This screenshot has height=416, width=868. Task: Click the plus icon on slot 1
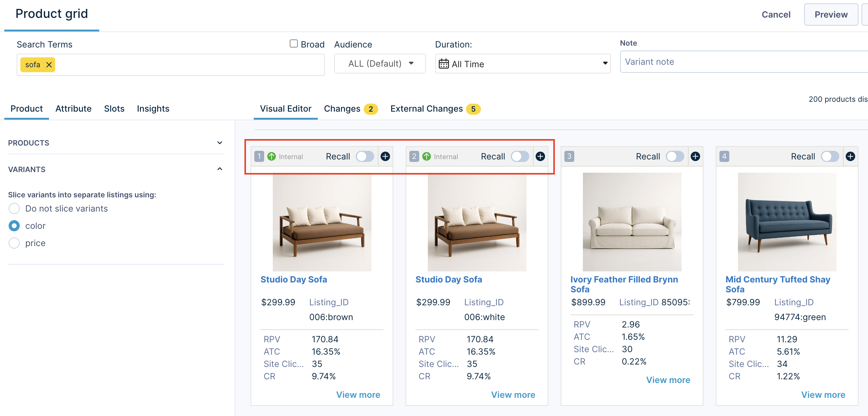385,156
